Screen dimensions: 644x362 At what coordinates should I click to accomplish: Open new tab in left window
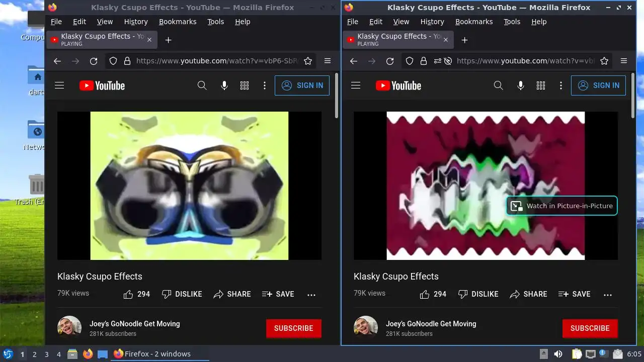click(x=169, y=40)
